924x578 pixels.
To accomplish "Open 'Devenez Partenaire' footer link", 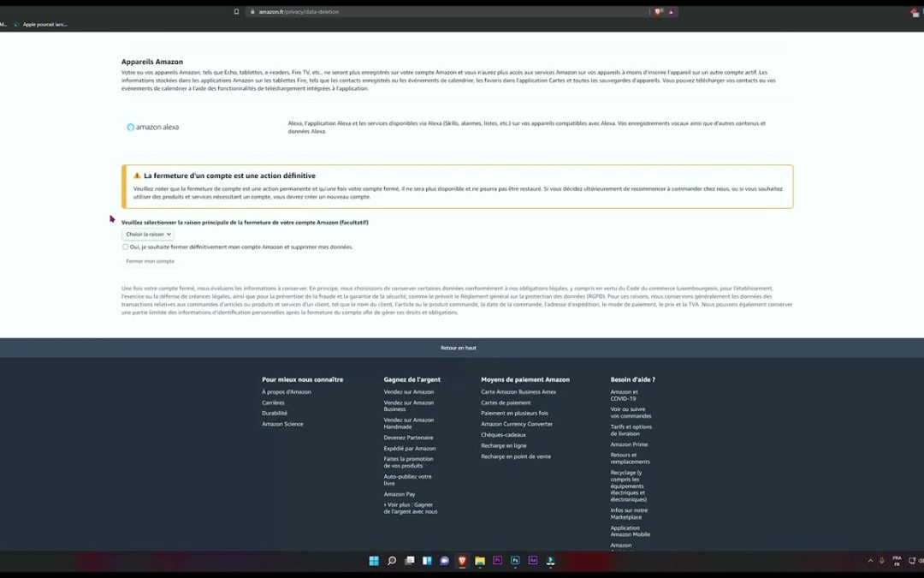I will tap(408, 438).
